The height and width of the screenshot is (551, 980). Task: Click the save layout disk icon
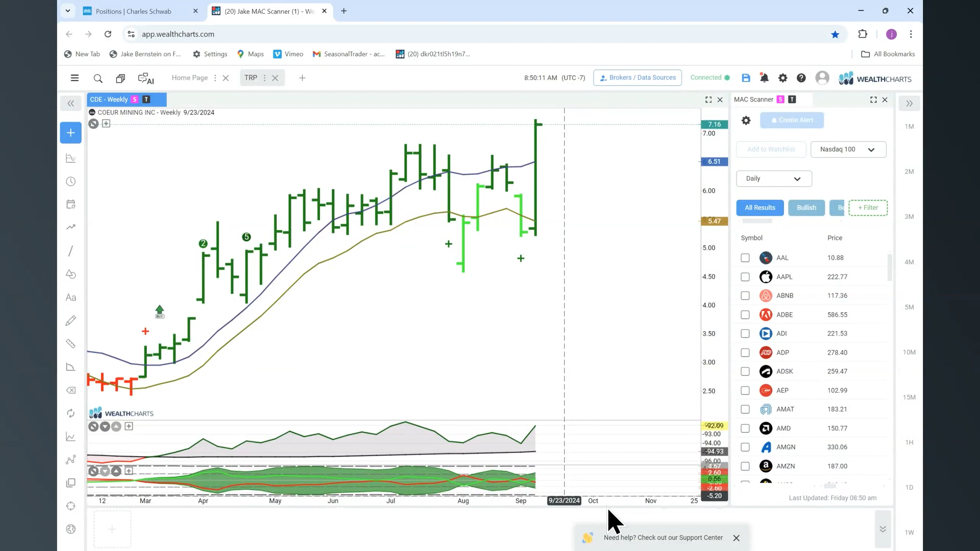coord(746,78)
